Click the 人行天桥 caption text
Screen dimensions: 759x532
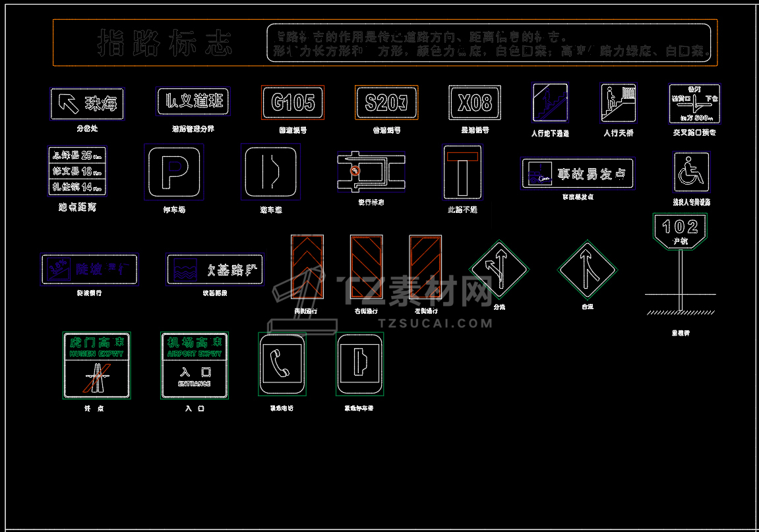(618, 133)
